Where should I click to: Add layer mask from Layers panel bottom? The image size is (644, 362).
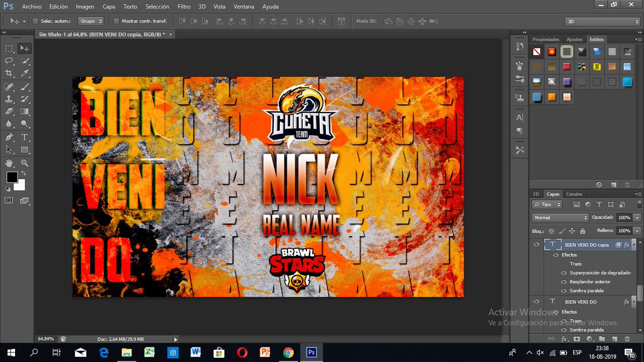pyautogui.click(x=577, y=339)
